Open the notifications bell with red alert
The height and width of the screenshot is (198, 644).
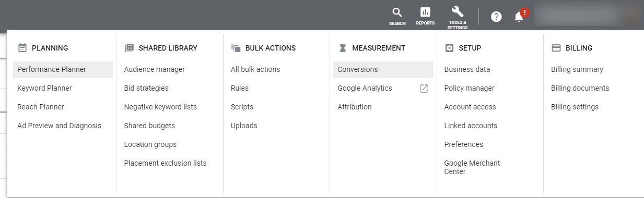pos(519,17)
